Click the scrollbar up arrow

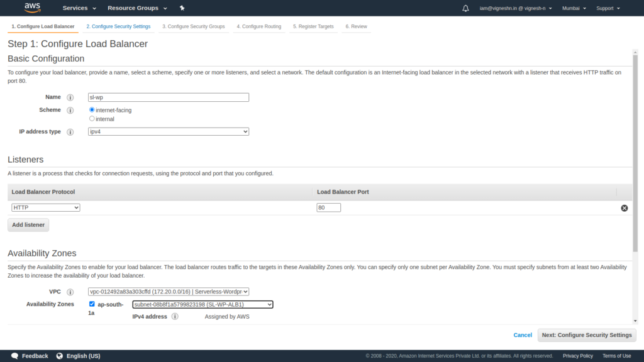point(635,52)
